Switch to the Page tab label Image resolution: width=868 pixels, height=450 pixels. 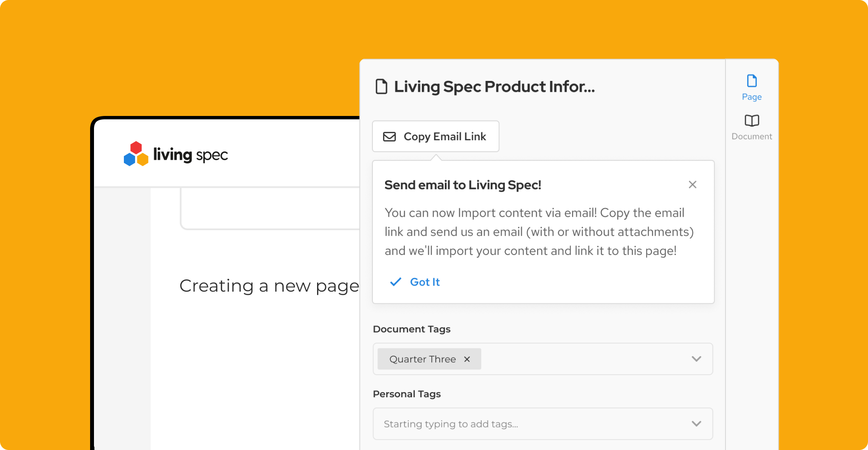coord(751,97)
